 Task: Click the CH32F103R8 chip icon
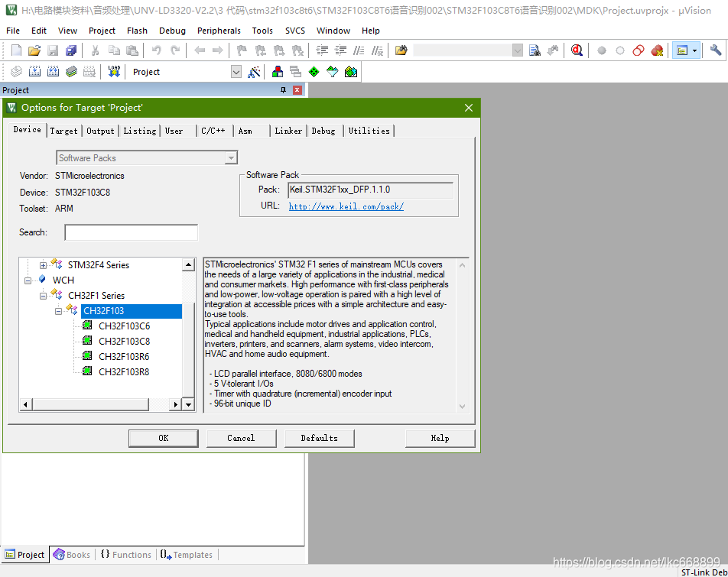(87, 371)
